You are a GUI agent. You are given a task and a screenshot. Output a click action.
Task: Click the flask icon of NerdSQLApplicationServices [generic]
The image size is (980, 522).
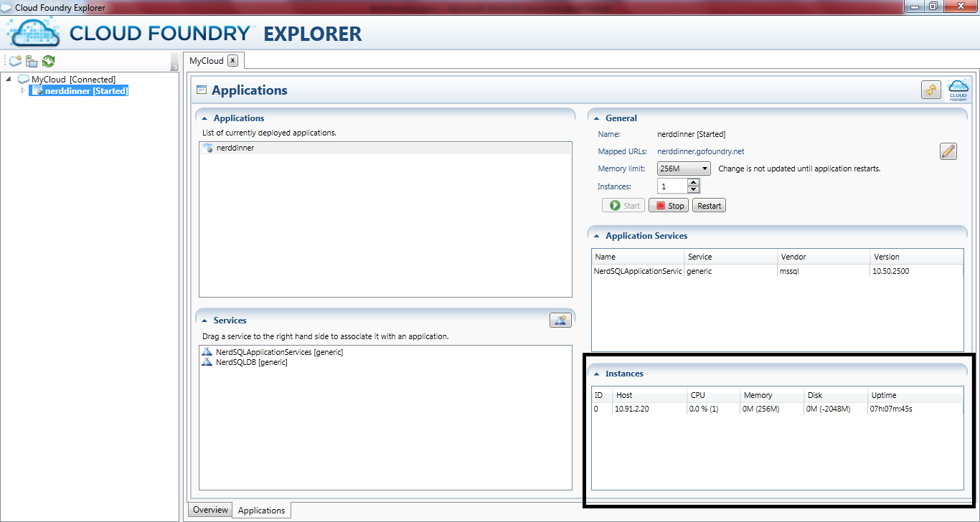click(x=207, y=352)
